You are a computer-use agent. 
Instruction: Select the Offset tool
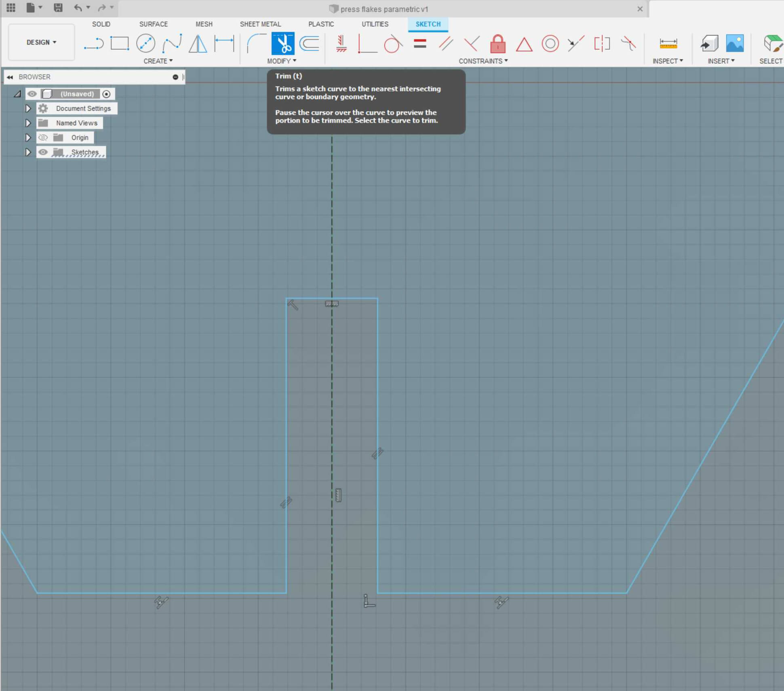(310, 43)
